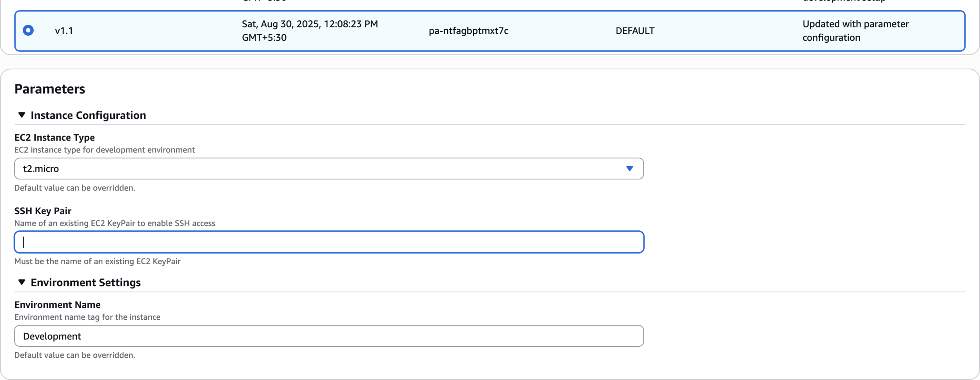Click the v1.1 version name
This screenshot has height=380, width=980.
64,31
